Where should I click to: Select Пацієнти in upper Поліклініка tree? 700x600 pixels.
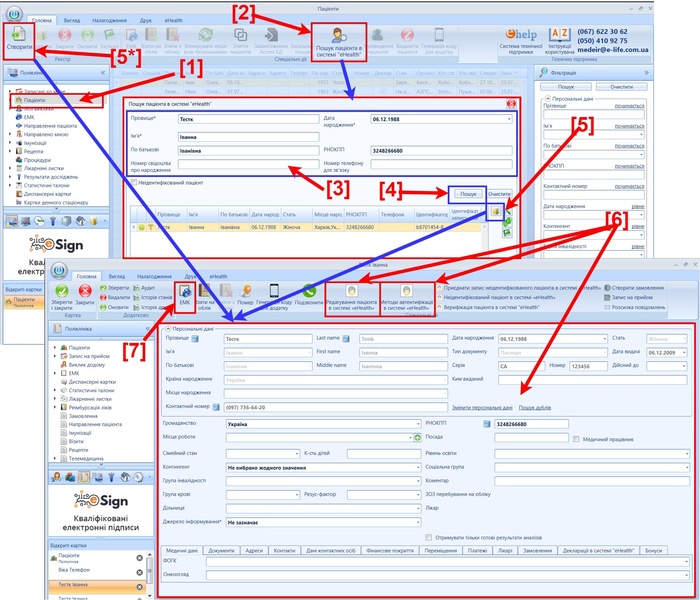pyautogui.click(x=34, y=100)
